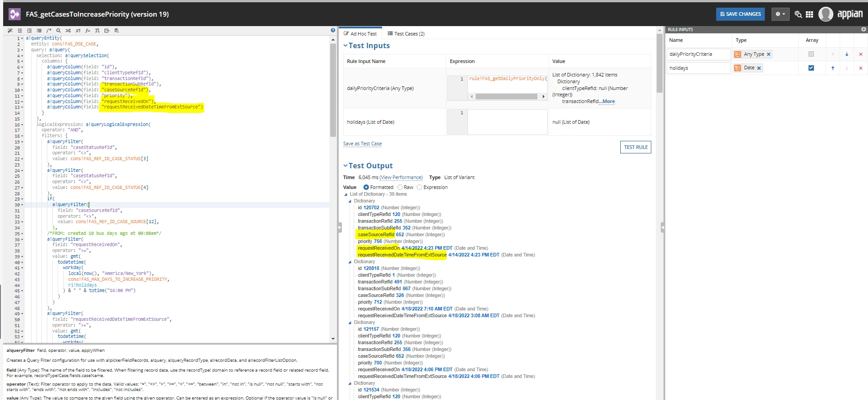Collapse the Test Inputs section

(x=345, y=45)
